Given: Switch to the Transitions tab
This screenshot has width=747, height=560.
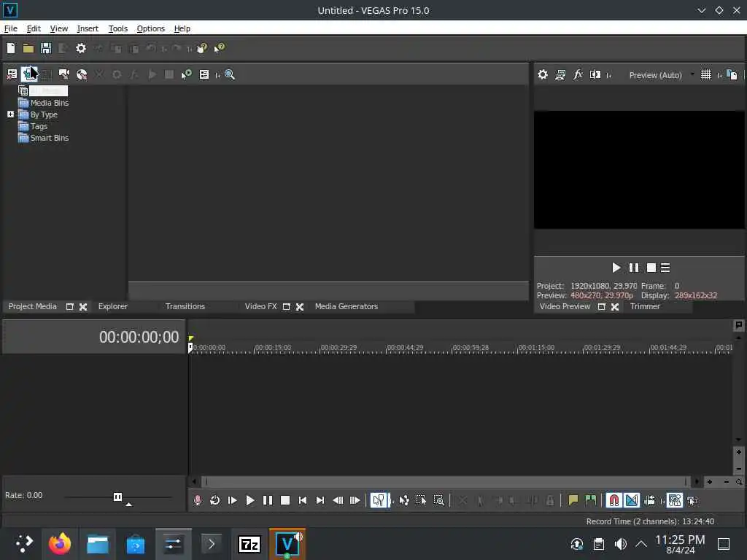Looking at the screenshot, I should [x=185, y=306].
